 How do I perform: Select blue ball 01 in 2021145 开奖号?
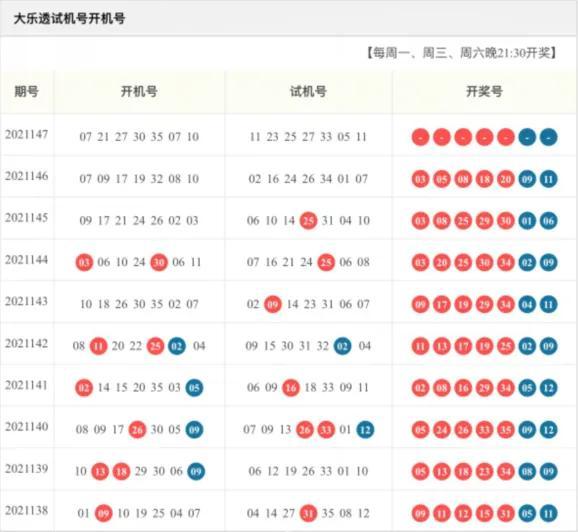(527, 221)
